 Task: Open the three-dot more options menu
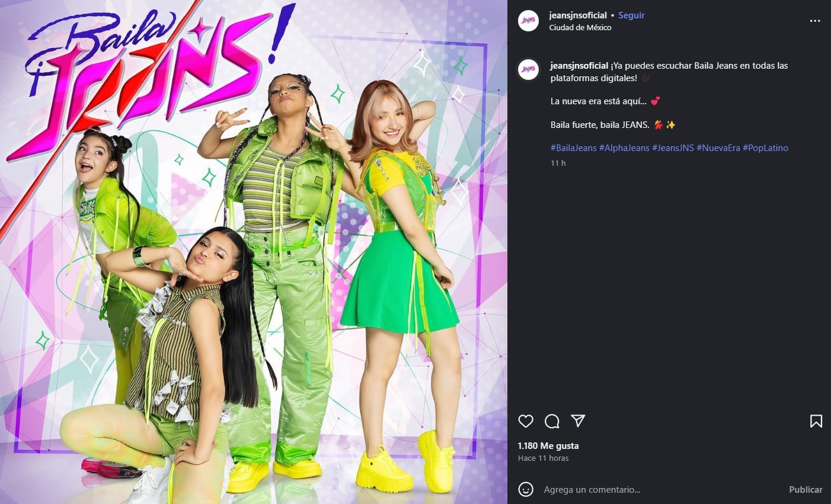(x=815, y=21)
